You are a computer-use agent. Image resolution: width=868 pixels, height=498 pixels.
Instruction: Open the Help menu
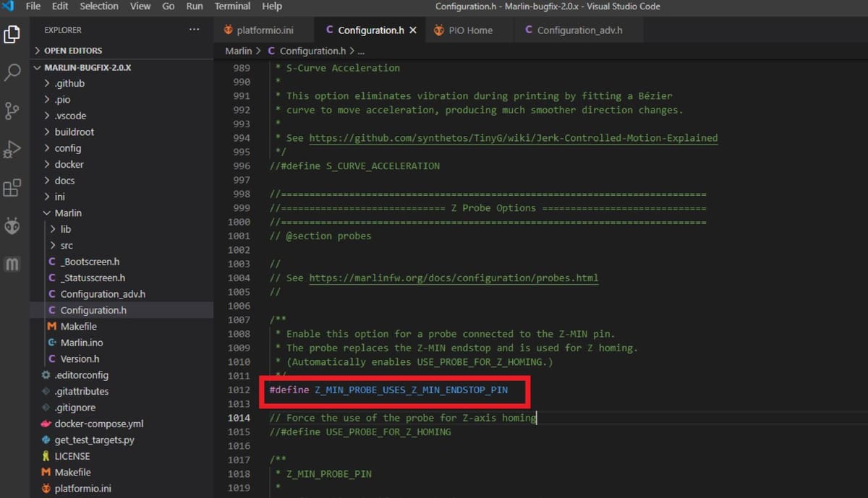tap(272, 7)
